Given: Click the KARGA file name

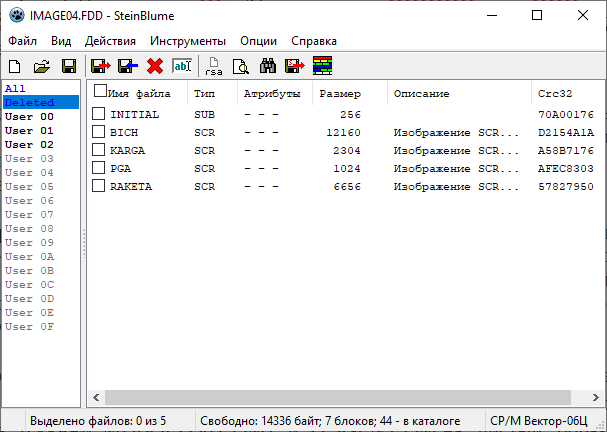Looking at the screenshot, I should [127, 150].
